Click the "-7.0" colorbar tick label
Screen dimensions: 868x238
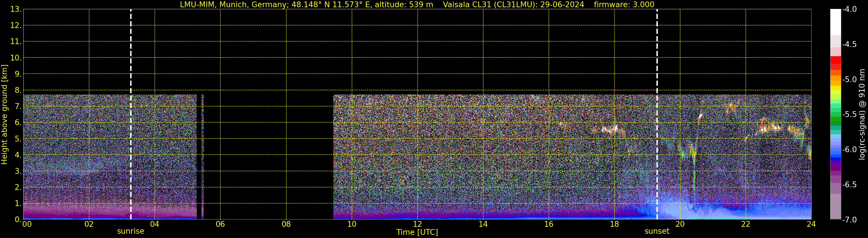pyautogui.click(x=849, y=220)
